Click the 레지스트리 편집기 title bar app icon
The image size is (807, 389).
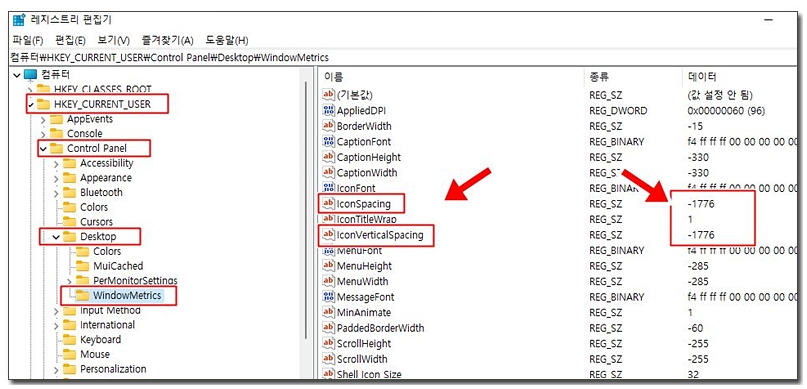tap(19, 20)
